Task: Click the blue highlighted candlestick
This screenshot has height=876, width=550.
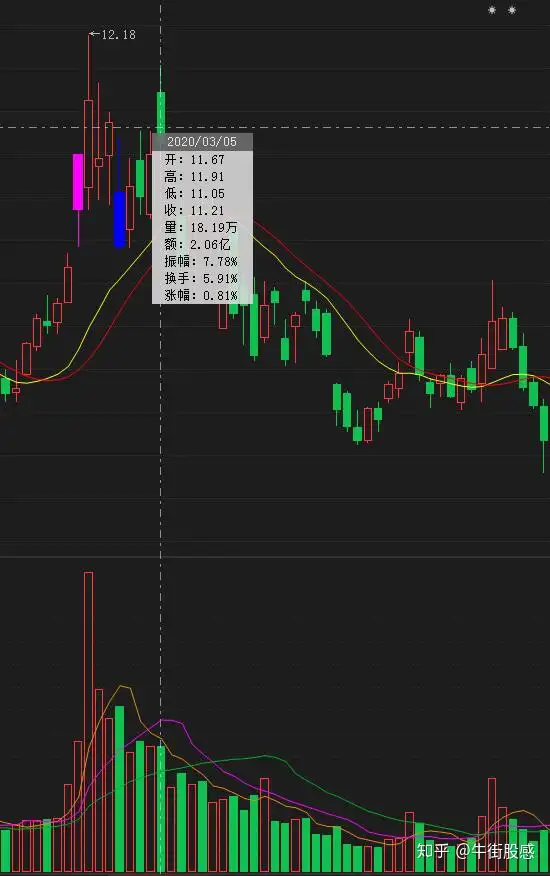Action: (x=119, y=219)
